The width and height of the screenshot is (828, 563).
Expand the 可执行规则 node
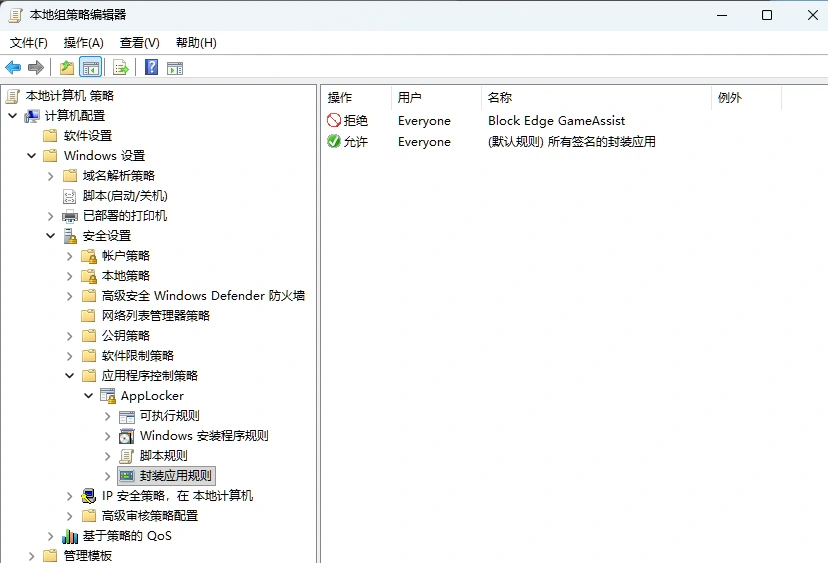108,416
